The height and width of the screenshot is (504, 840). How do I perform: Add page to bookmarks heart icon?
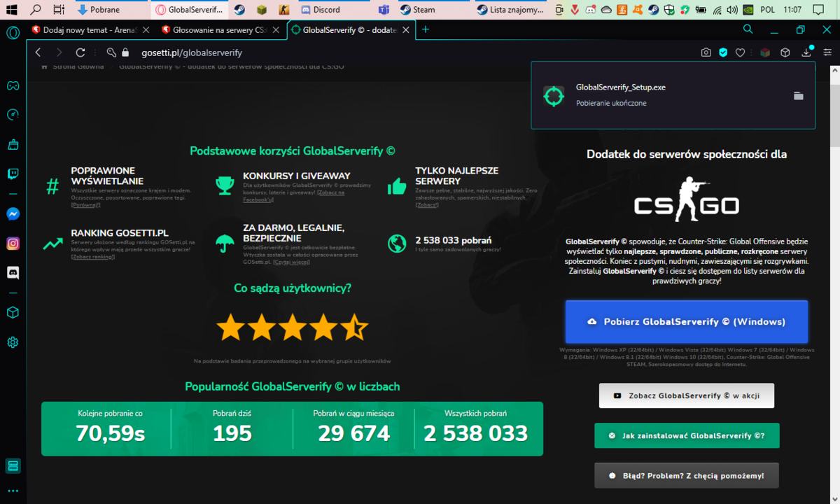point(741,52)
